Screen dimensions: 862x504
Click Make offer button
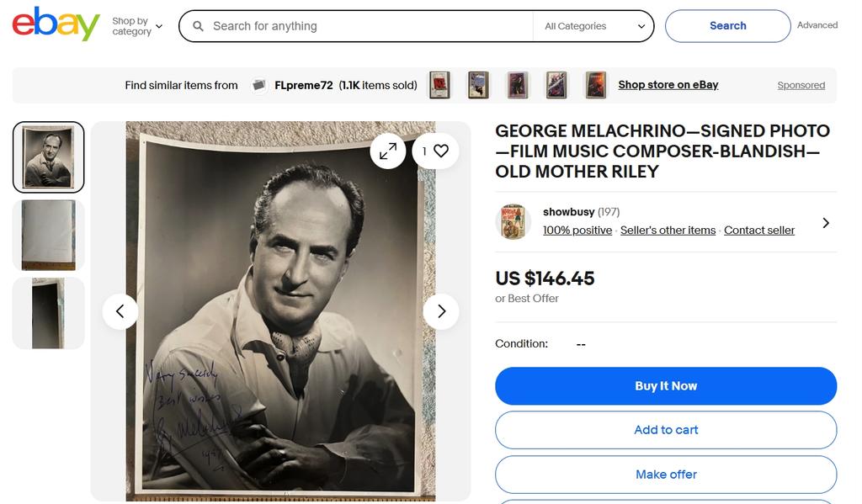(665, 475)
